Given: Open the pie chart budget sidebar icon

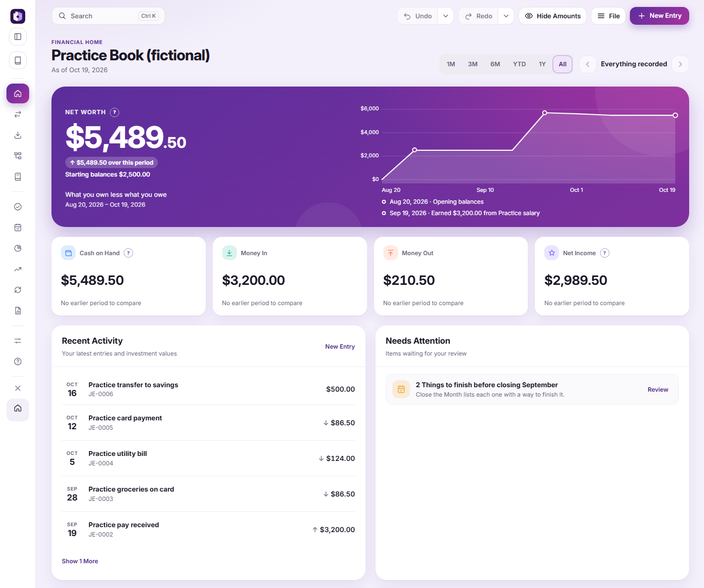Looking at the screenshot, I should tap(18, 248).
